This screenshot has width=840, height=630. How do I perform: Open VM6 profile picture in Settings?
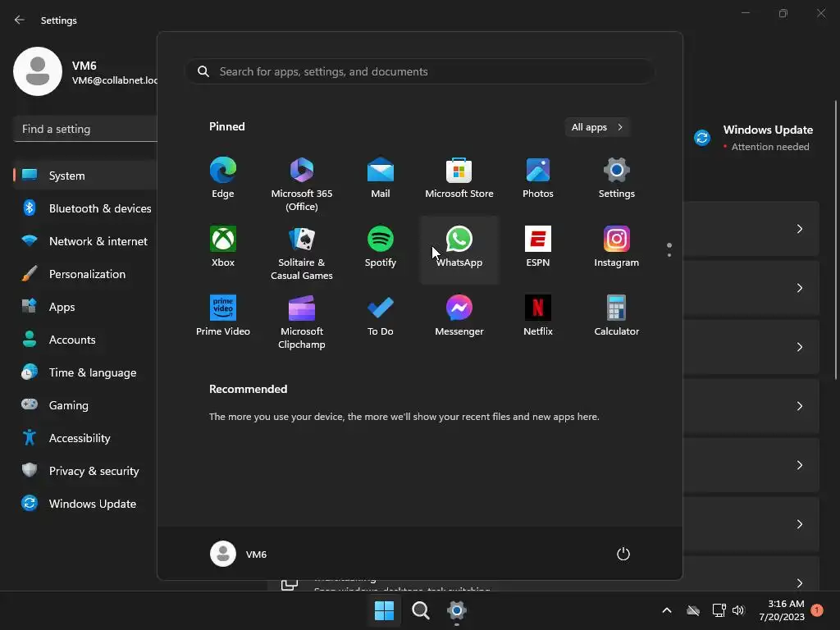38,71
